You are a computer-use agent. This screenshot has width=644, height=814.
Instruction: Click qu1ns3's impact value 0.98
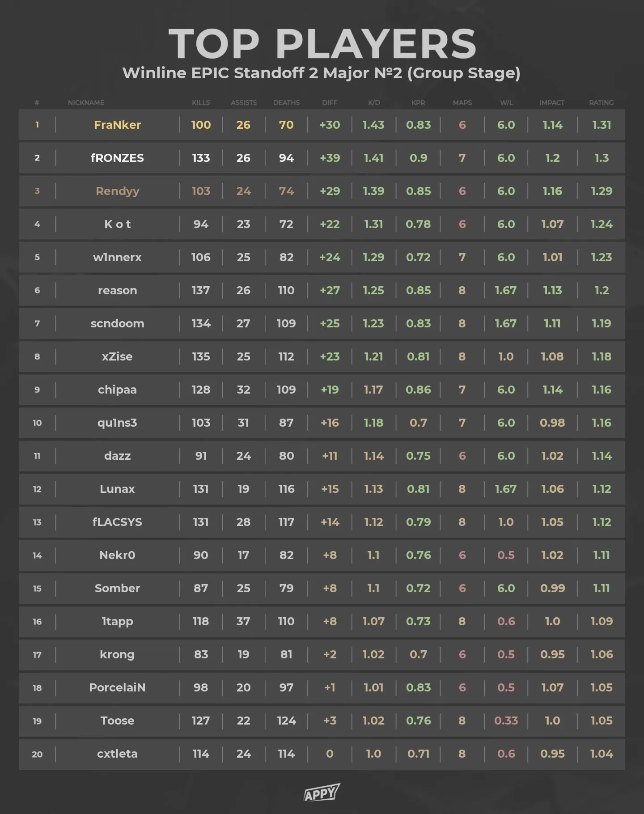click(552, 423)
